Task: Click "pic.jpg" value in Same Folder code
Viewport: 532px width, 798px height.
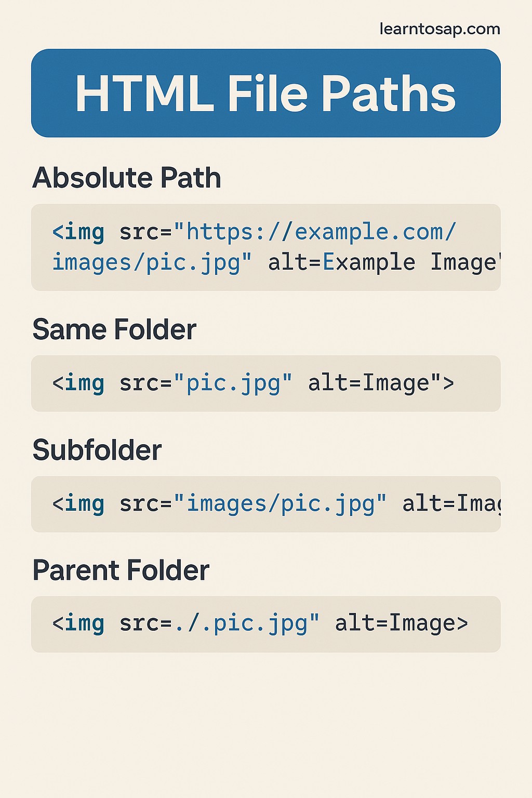Action: pos(233,384)
